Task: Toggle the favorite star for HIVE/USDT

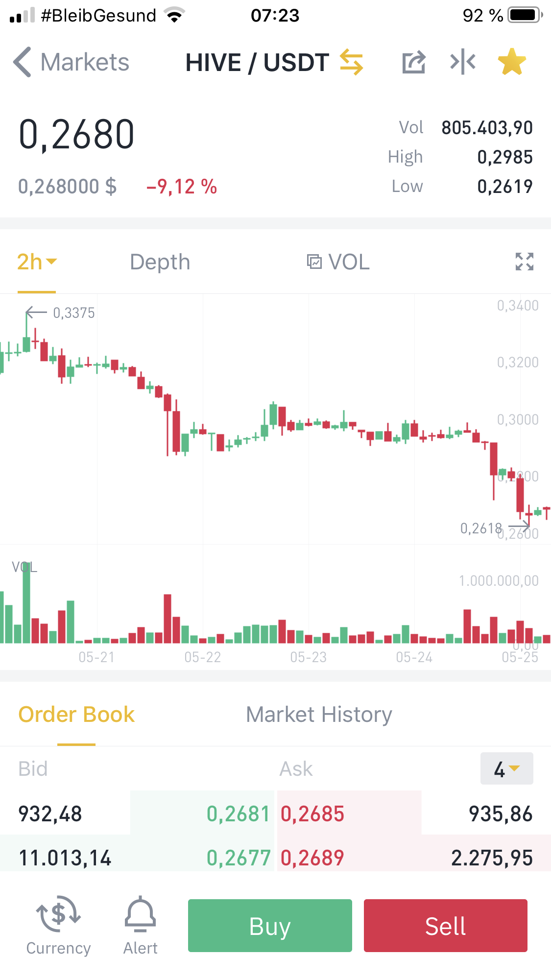Action: (512, 62)
